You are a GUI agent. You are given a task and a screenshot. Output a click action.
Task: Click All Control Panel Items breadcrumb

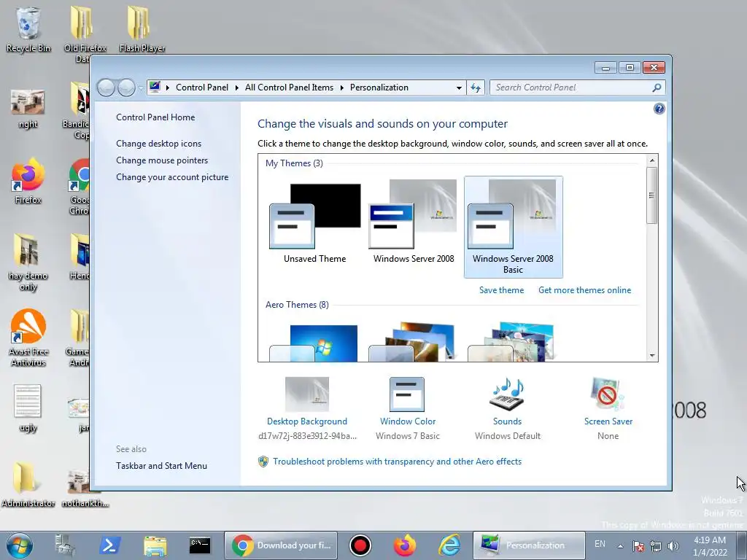(289, 87)
